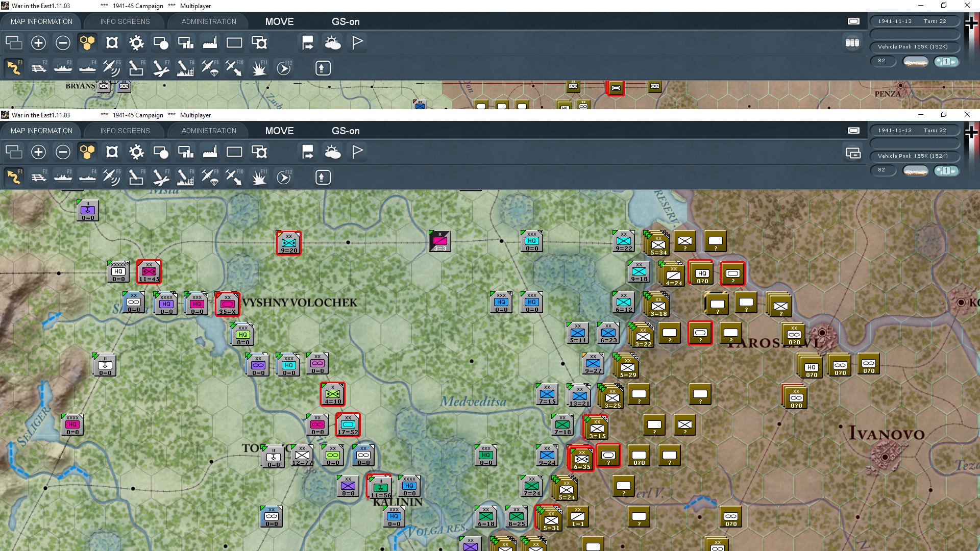Show industry locations (factory icon)
The image size is (980, 551).
210,152
